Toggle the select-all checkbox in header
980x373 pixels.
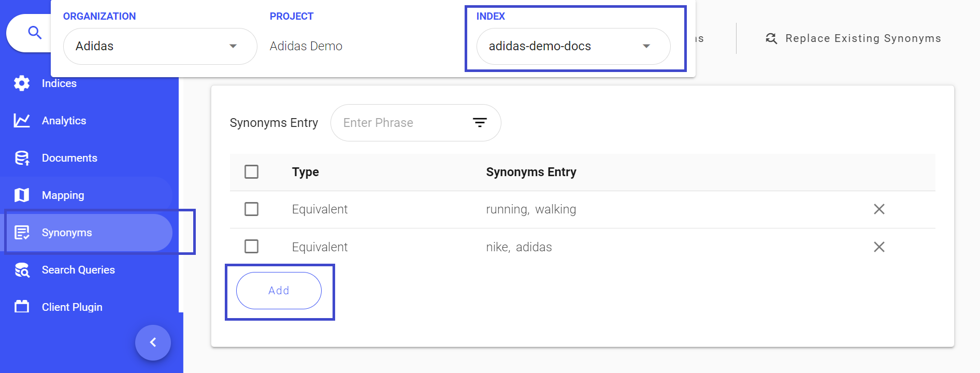coord(251,171)
